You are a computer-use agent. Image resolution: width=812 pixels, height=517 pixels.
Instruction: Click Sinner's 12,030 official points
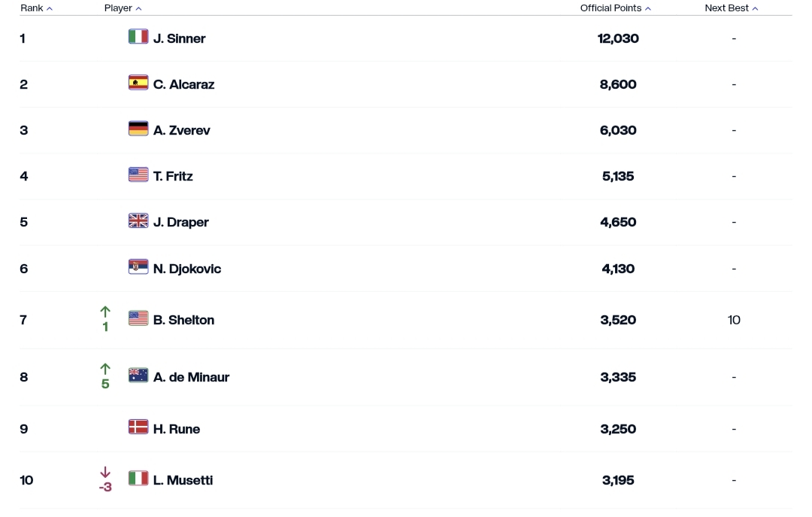click(x=618, y=38)
